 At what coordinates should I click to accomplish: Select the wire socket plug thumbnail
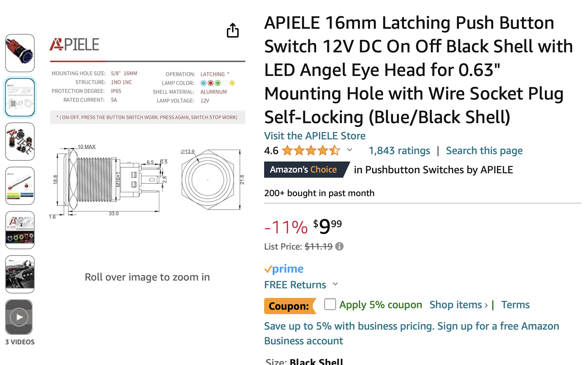point(20,186)
